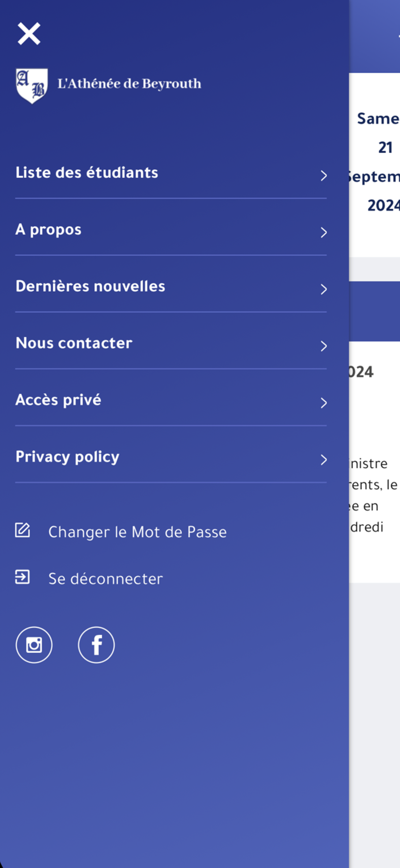Close the side menu with X icon
The width and height of the screenshot is (400, 868).
click(x=29, y=34)
